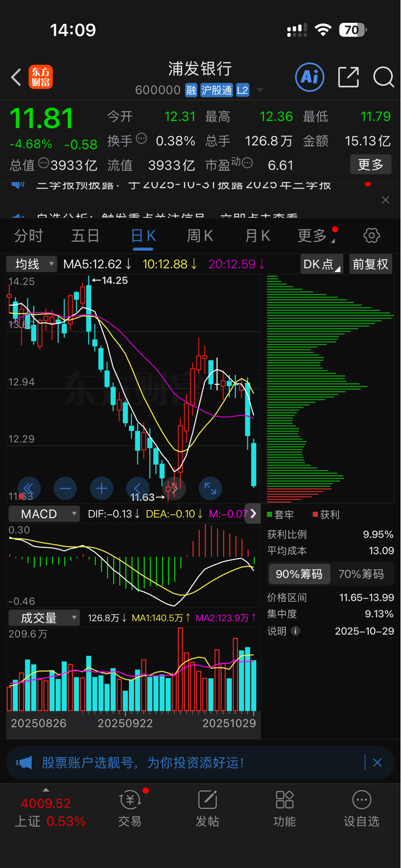Tap the 20:12.59 moving average value
This screenshot has height=868, width=401.
coord(237,264)
